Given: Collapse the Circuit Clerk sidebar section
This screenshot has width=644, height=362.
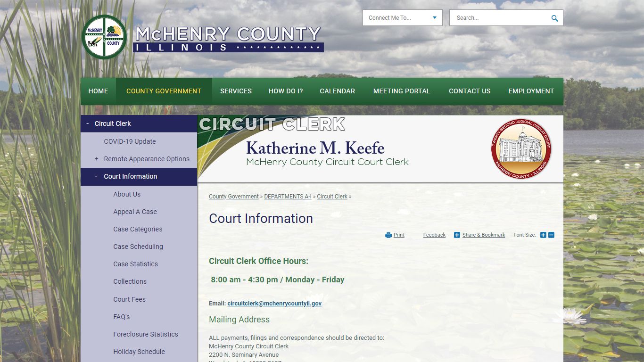Looking at the screenshot, I should tap(87, 123).
